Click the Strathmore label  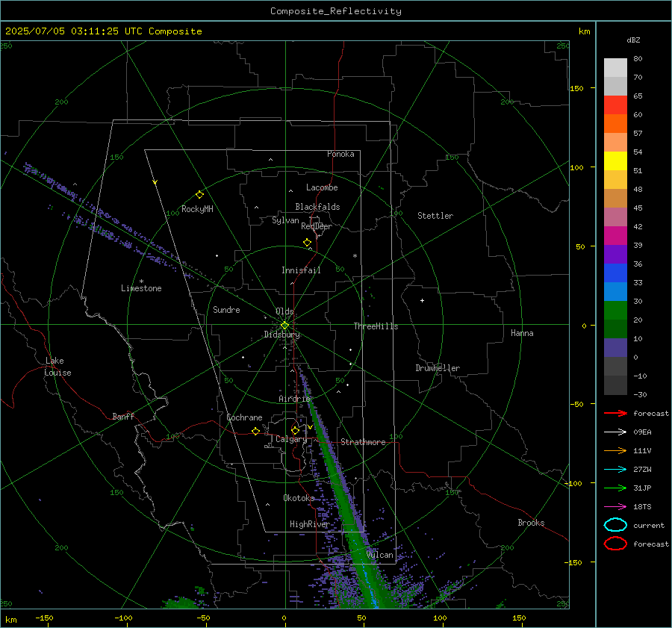pyautogui.click(x=363, y=442)
